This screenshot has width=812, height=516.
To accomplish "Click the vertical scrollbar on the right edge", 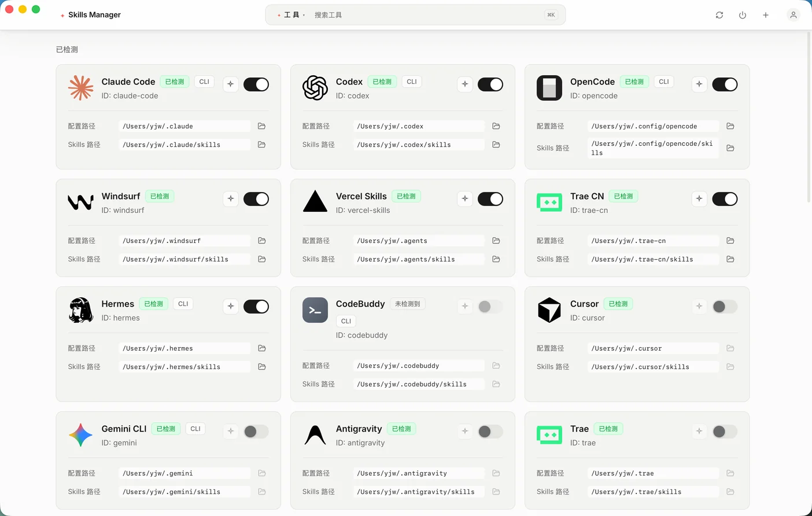I will [x=809, y=116].
